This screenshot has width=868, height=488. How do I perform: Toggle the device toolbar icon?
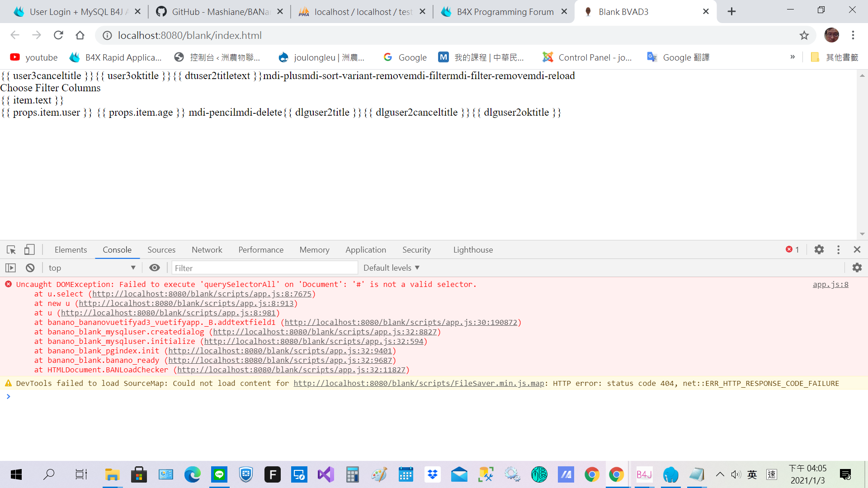tap(29, 249)
